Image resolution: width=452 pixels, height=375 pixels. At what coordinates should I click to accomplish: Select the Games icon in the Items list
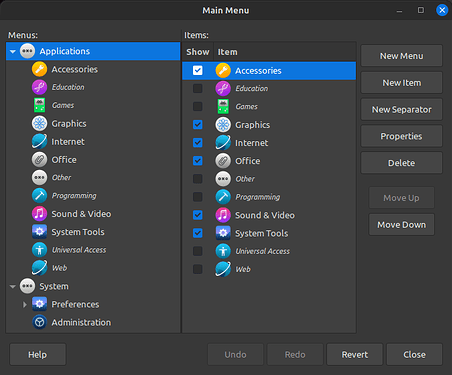[x=223, y=106]
